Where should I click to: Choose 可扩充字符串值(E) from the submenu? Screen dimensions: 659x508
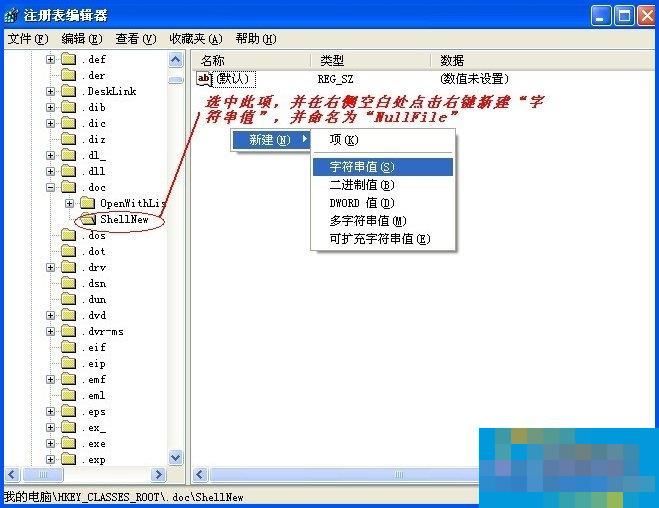tap(383, 239)
